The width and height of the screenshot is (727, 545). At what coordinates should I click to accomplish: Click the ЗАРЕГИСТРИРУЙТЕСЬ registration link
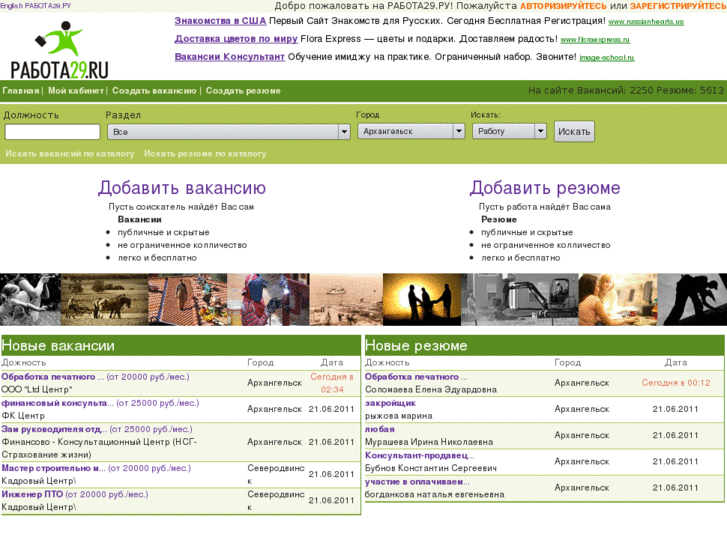[678, 6]
